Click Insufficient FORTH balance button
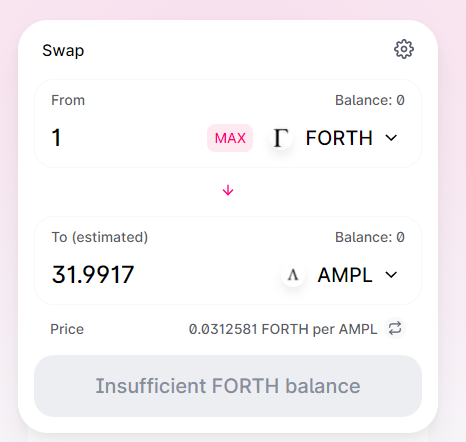The height and width of the screenshot is (442, 466). tap(228, 386)
